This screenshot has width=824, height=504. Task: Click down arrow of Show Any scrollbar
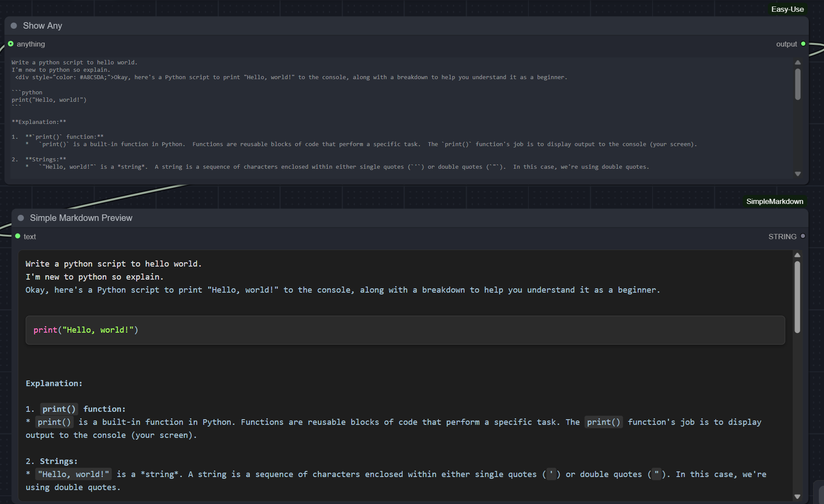(797, 174)
